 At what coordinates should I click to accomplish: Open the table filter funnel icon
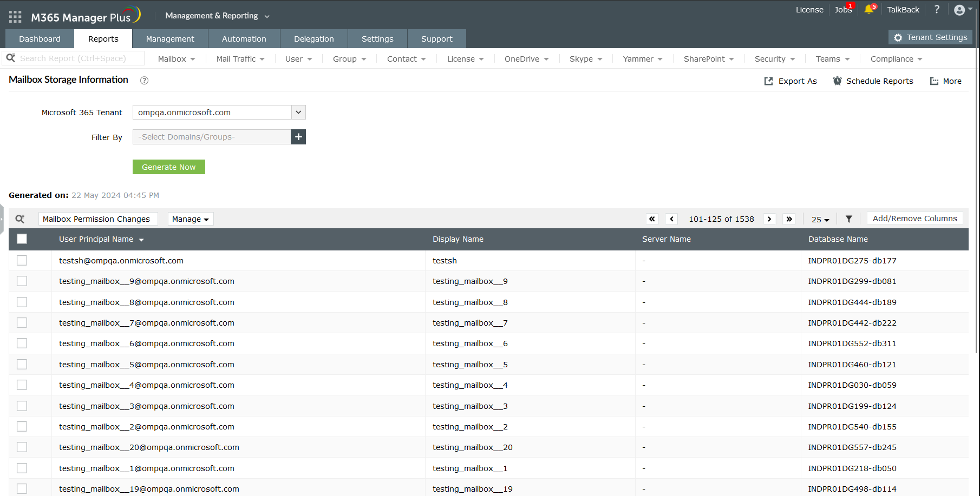click(x=849, y=219)
